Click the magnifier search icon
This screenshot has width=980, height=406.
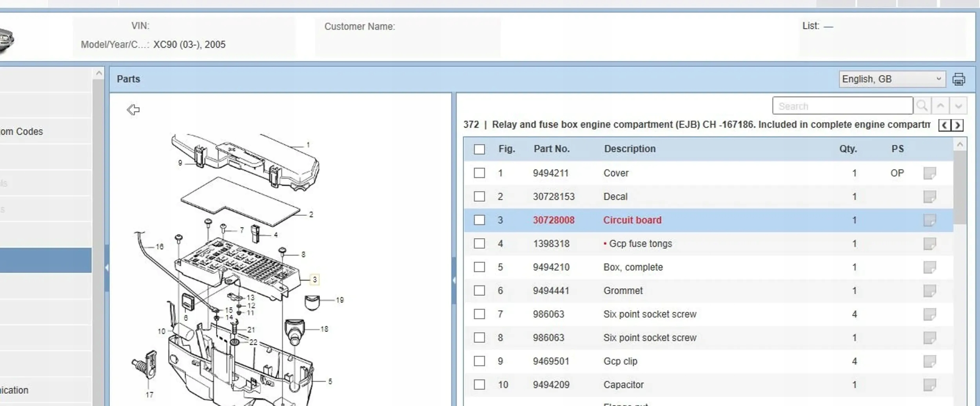(922, 106)
